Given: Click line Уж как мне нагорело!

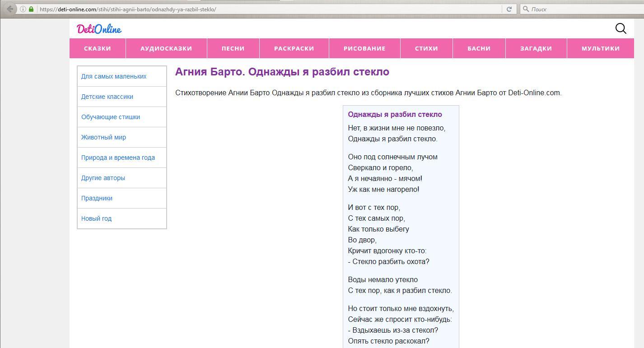Looking at the screenshot, I should pyautogui.click(x=384, y=190).
